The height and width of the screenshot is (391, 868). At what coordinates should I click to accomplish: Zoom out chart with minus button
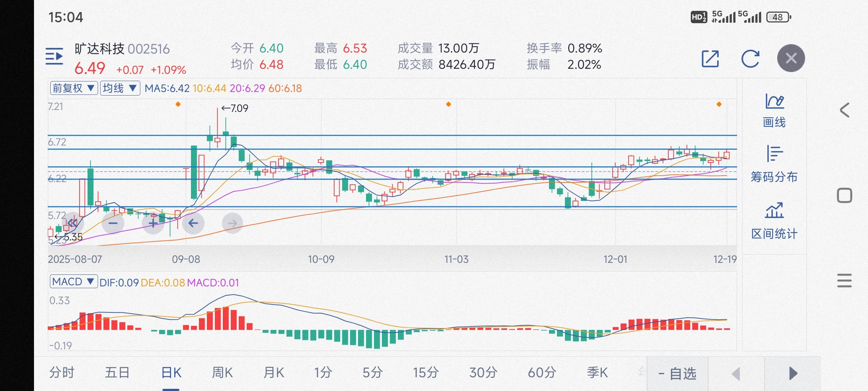click(113, 223)
